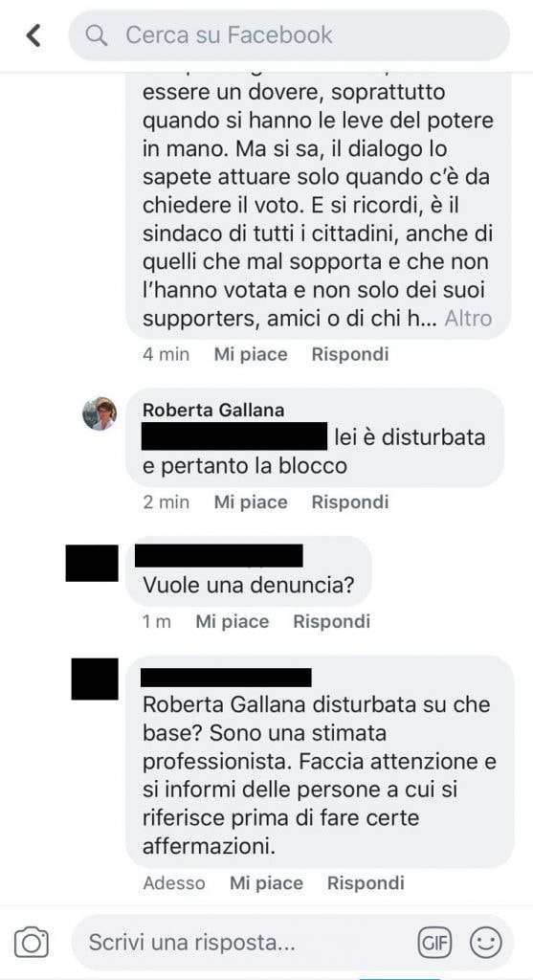Like the comment posted 4 min ago
The width and height of the screenshot is (533, 980).
pyautogui.click(x=251, y=354)
